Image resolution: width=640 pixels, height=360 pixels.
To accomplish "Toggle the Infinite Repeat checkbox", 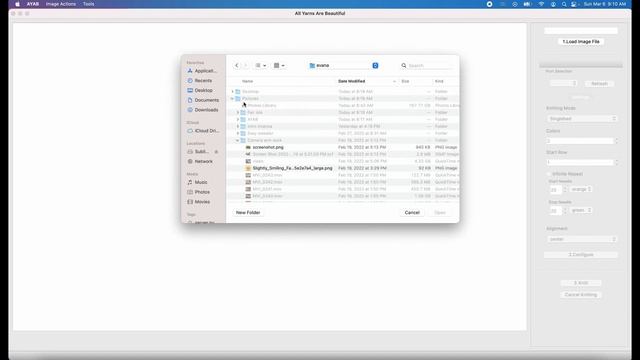I will [549, 174].
